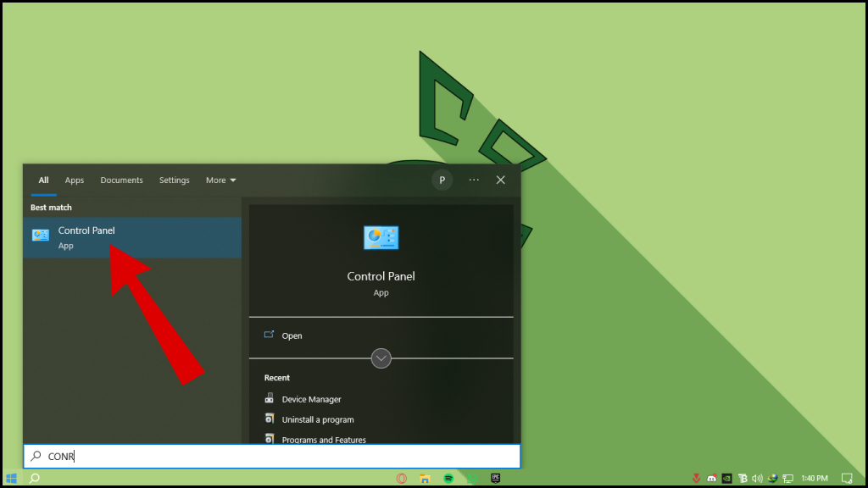Open Epic Games Launcher in taskbar
This screenshot has height=488, width=868.
click(495, 478)
